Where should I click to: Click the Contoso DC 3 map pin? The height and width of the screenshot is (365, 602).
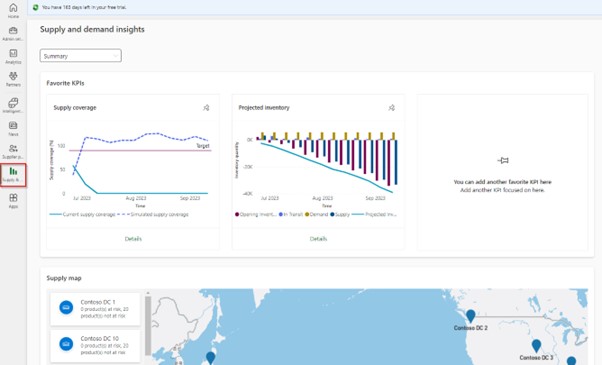click(536, 346)
